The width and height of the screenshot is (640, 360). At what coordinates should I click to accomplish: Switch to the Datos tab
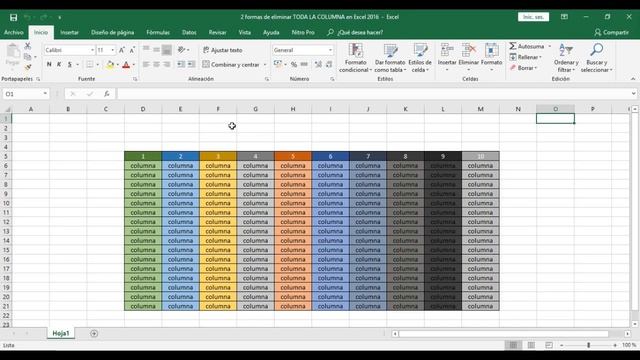click(189, 32)
